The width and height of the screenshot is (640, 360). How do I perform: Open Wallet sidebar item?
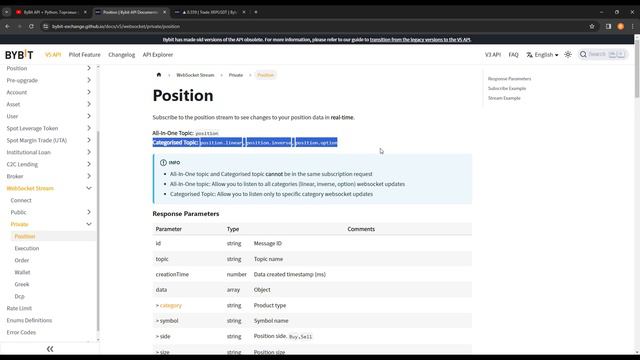click(x=22, y=272)
